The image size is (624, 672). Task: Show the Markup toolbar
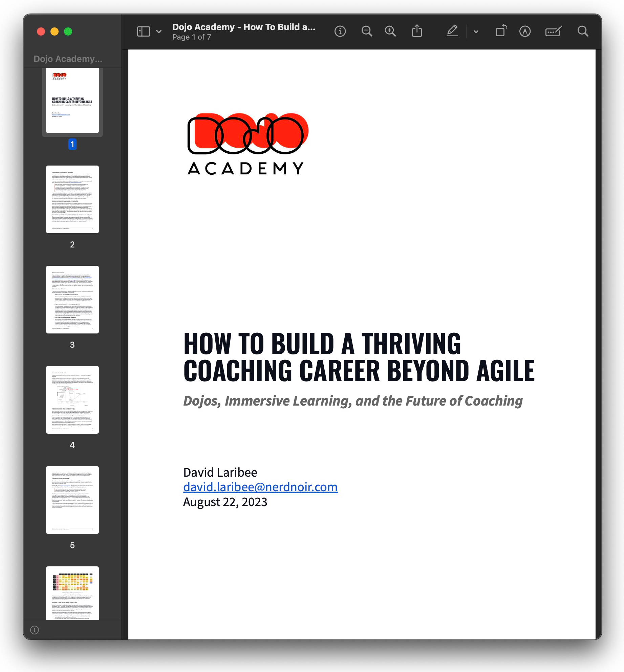tap(525, 31)
